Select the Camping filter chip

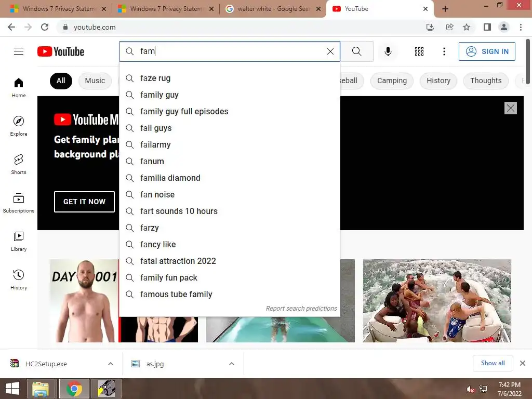point(392,81)
